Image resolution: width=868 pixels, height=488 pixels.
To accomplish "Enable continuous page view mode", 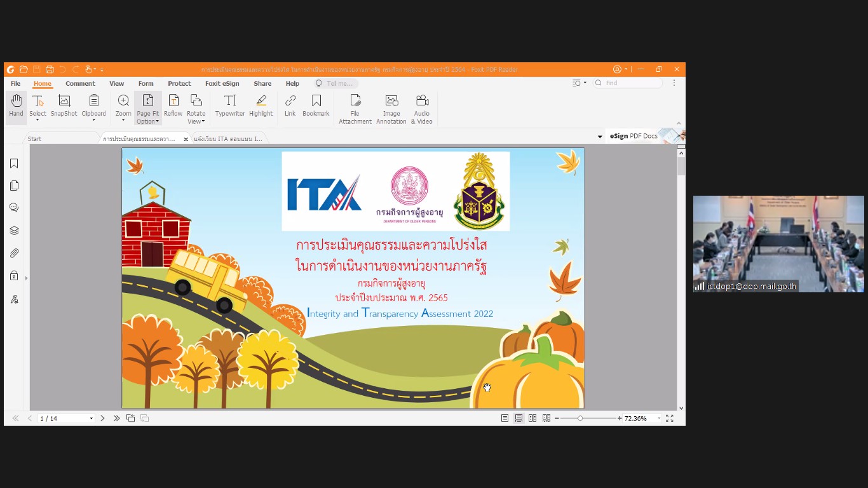I will (519, 418).
